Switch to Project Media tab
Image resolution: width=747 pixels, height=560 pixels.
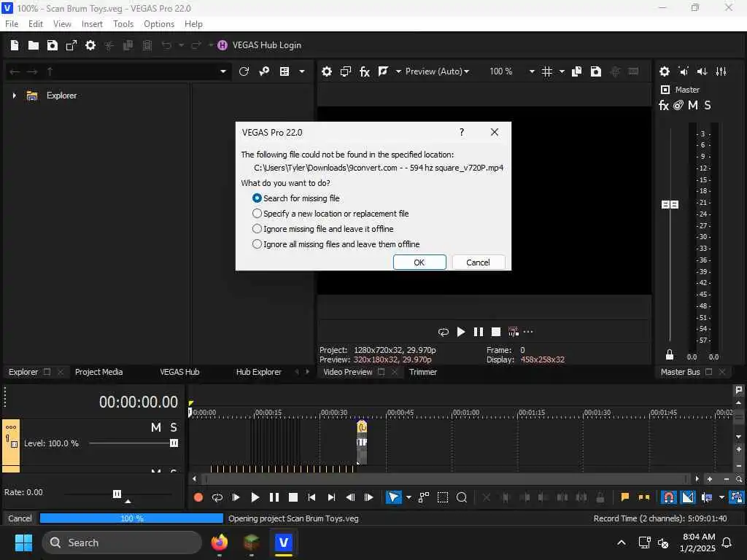click(x=98, y=372)
